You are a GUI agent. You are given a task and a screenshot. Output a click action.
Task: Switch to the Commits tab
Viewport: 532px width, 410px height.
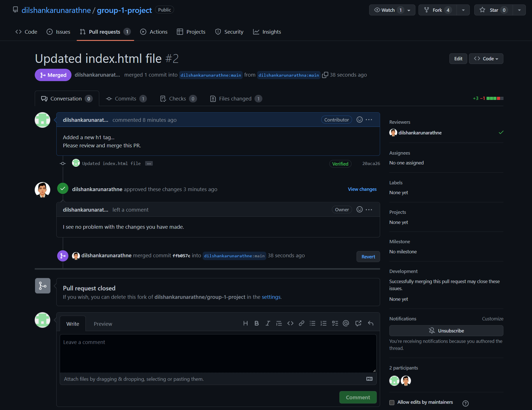[x=126, y=99]
